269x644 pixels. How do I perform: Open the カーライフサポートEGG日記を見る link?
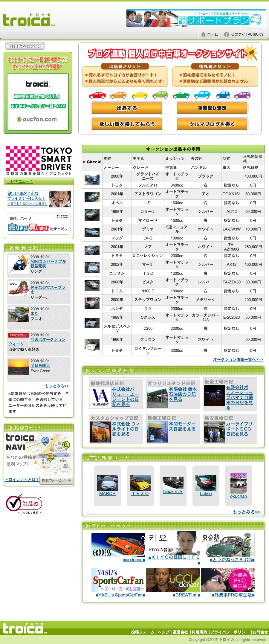point(239,429)
